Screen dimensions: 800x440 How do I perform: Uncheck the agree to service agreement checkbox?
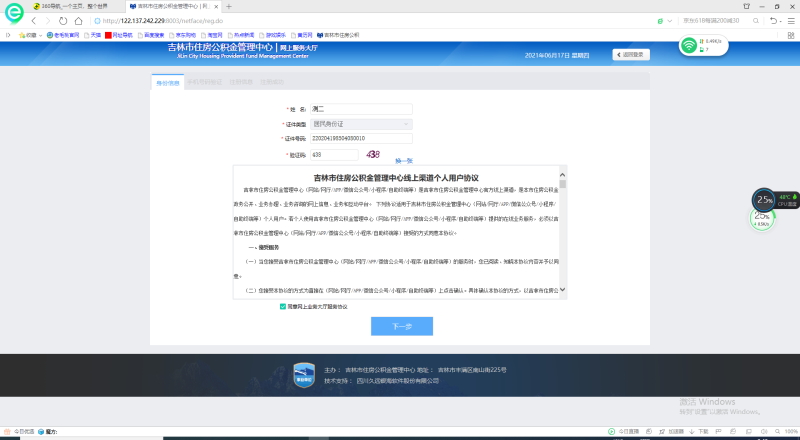283,306
